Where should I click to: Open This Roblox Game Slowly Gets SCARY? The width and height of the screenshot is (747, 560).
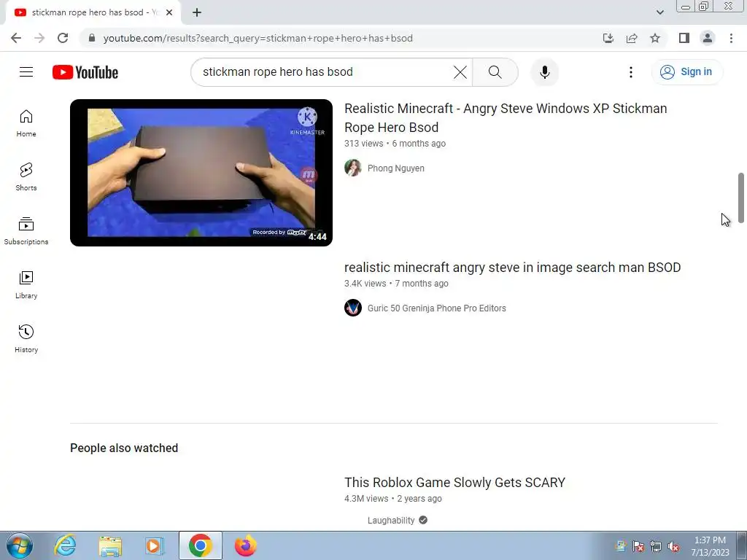454,483
